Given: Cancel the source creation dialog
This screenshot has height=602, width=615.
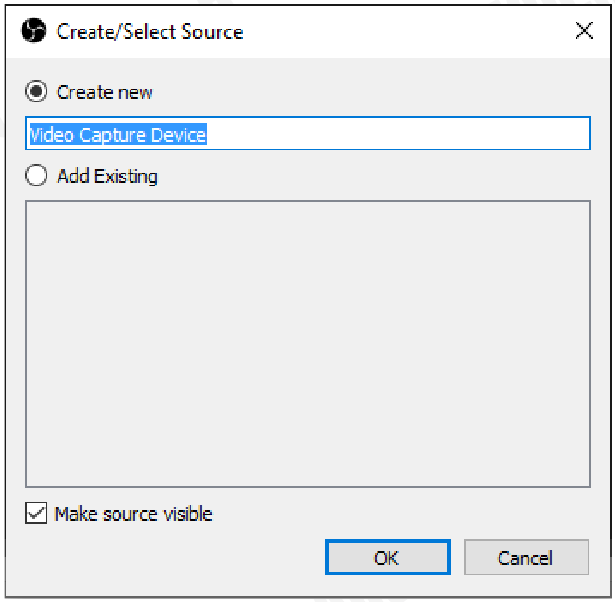Looking at the screenshot, I should tap(526, 557).
